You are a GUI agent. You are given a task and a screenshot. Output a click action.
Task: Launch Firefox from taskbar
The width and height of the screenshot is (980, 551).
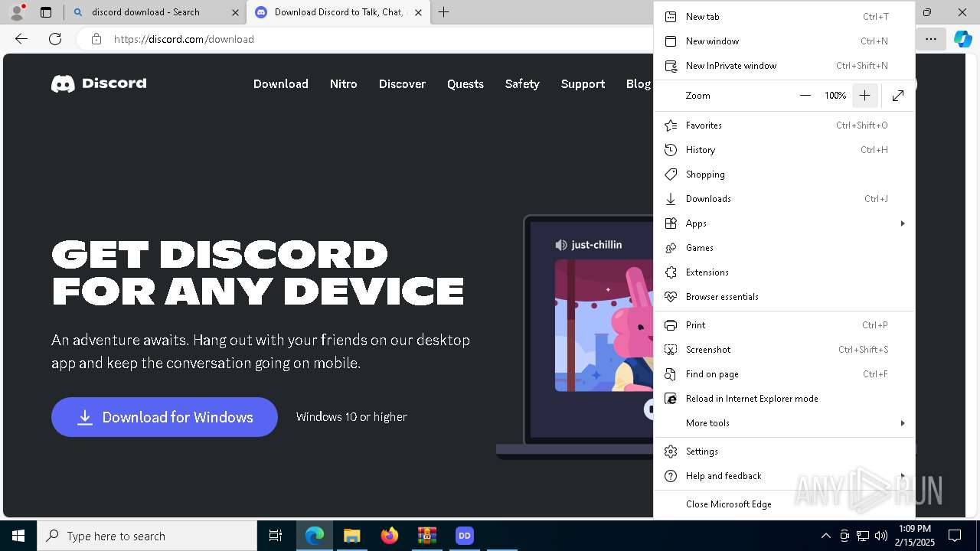click(390, 536)
